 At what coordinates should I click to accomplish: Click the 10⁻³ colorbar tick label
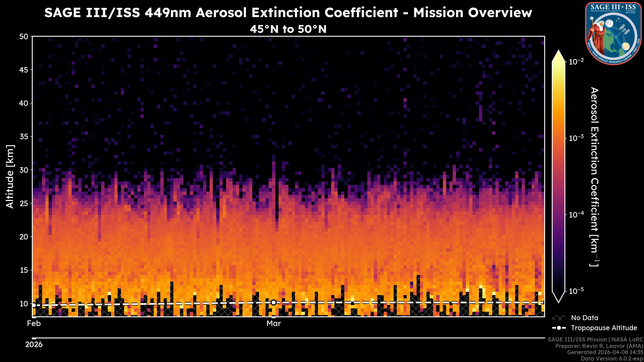tap(576, 138)
